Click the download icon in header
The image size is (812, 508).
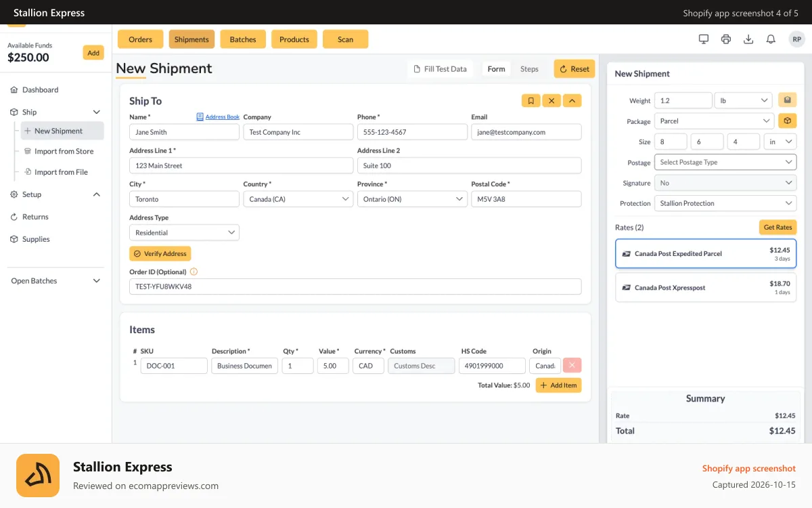pos(748,39)
